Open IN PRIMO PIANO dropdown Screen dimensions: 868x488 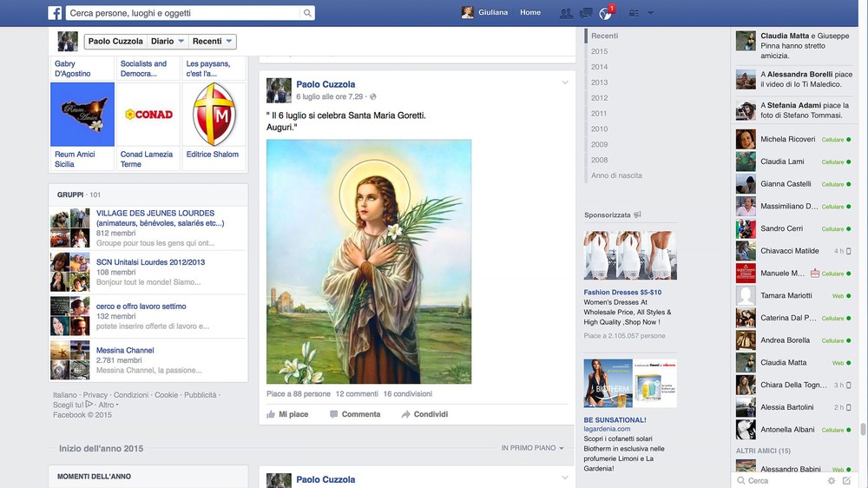[533, 448]
